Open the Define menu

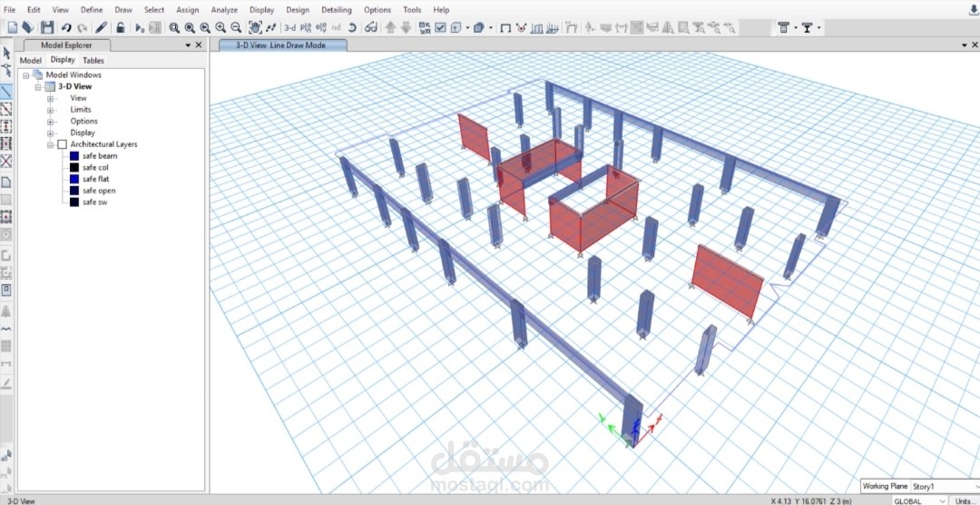[92, 10]
